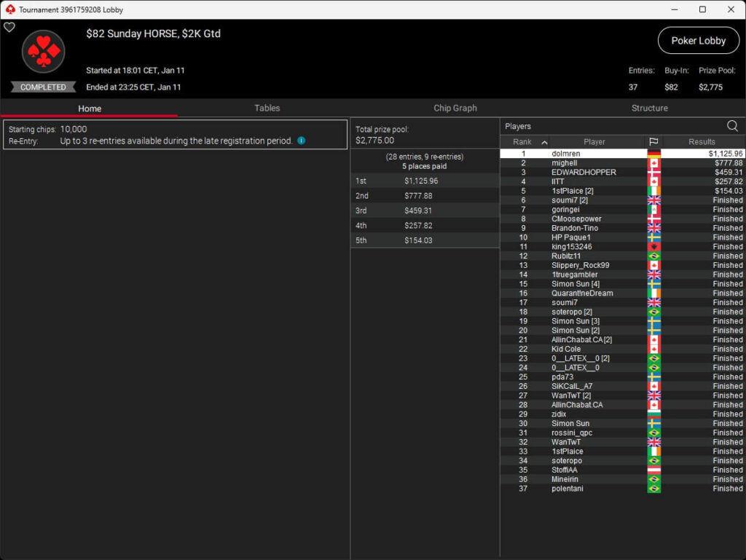Viewport: 746px width, 560px height.
Task: Open the player search magnifier
Action: (x=732, y=126)
